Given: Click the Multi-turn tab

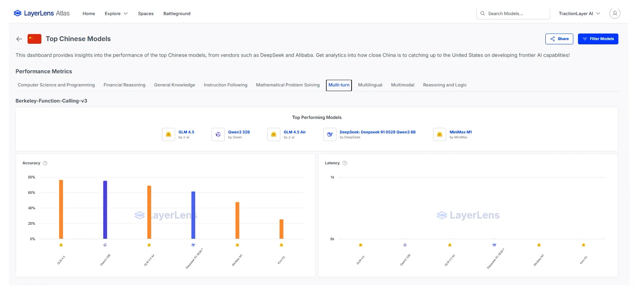Looking at the screenshot, I should click(x=339, y=85).
